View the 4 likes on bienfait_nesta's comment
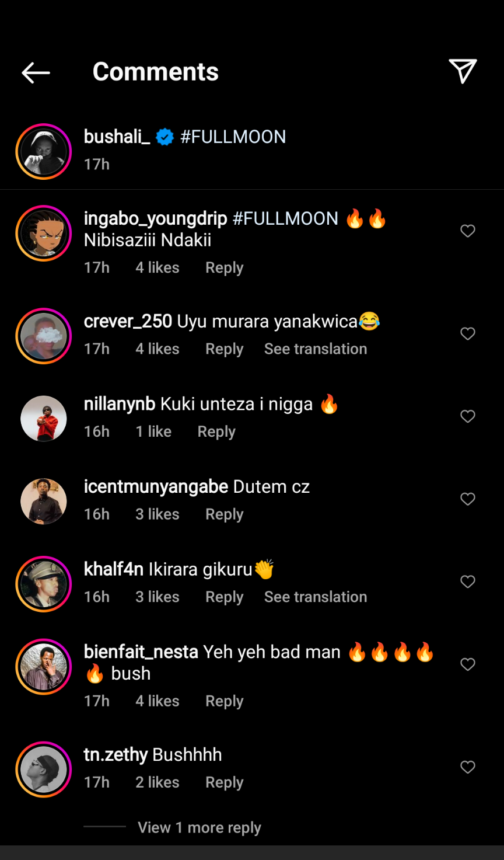Image resolution: width=504 pixels, height=860 pixels. click(157, 701)
